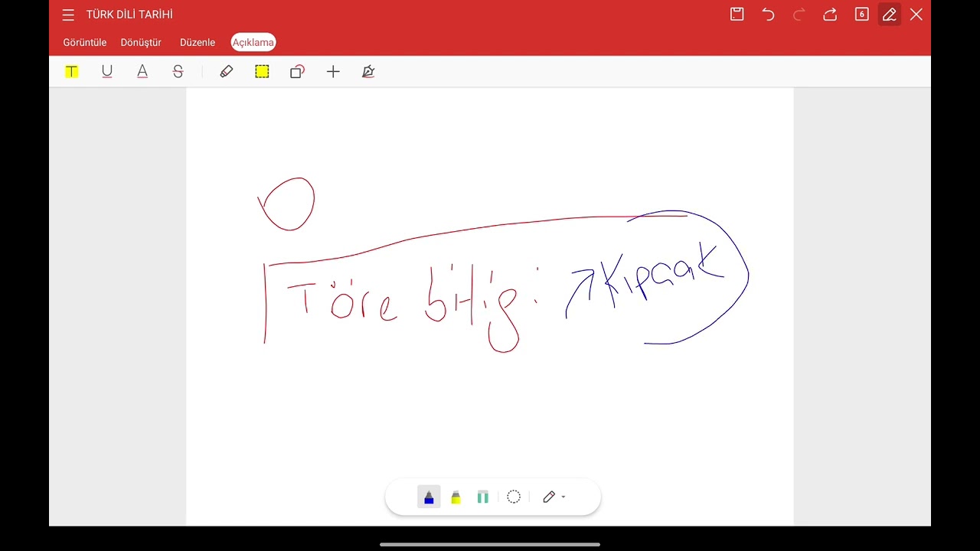Click the pencil icon in bottom bar

[549, 497]
